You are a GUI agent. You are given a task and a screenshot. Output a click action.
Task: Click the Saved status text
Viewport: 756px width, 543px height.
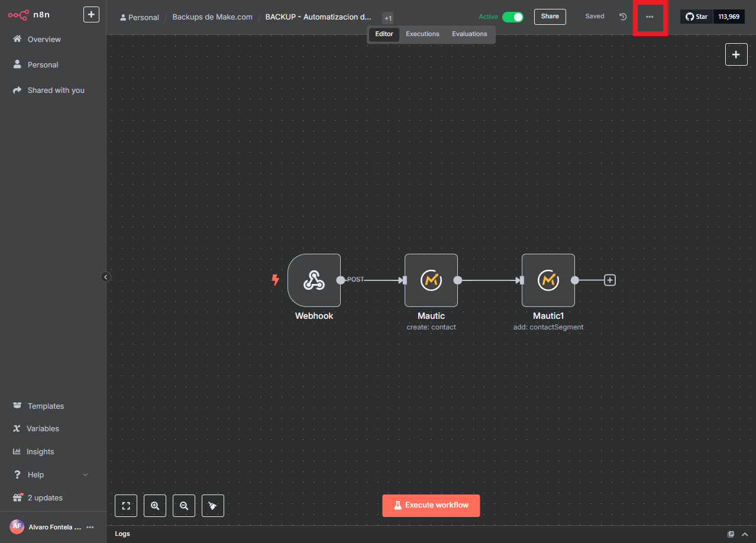coord(595,17)
